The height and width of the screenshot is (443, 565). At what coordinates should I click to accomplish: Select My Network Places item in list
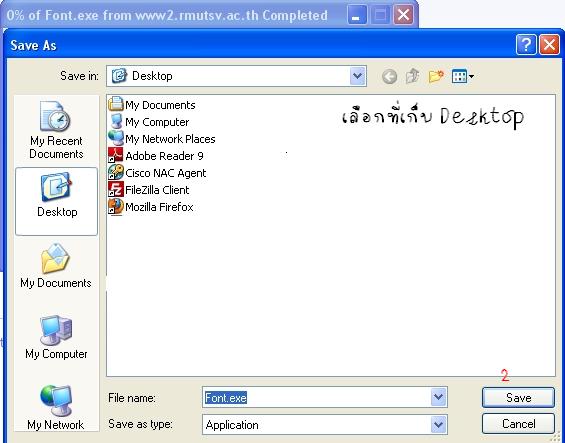point(162,139)
